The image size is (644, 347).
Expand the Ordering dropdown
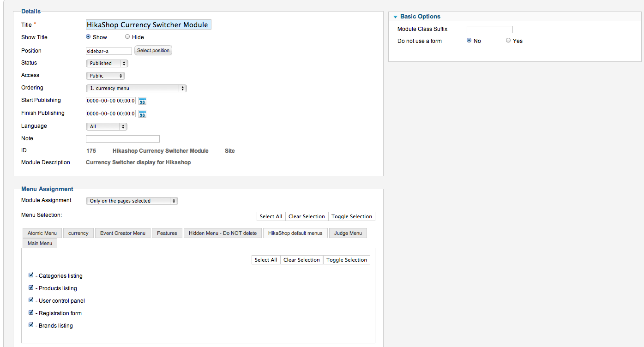pos(136,88)
